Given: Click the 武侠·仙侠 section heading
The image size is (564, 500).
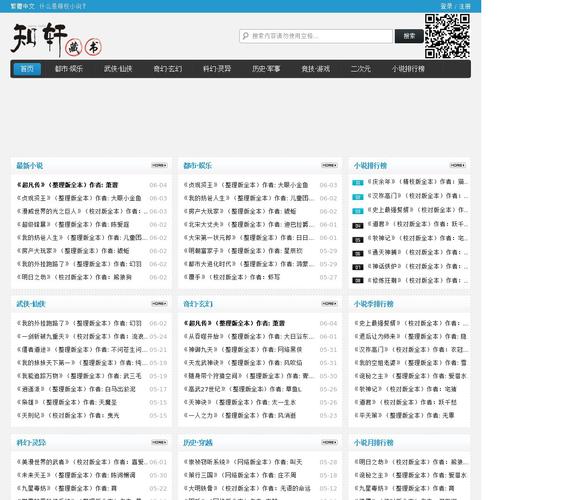Looking at the screenshot, I should (x=31, y=304).
